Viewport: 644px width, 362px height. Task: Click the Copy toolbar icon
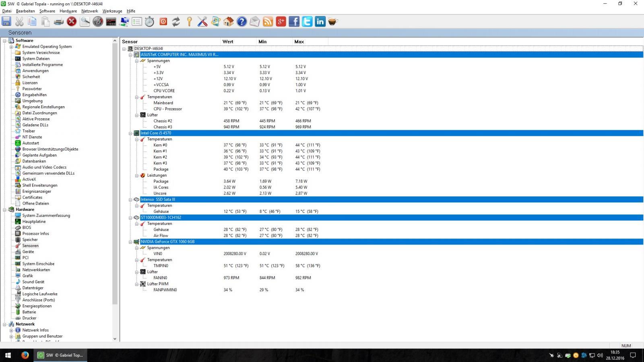tap(32, 22)
